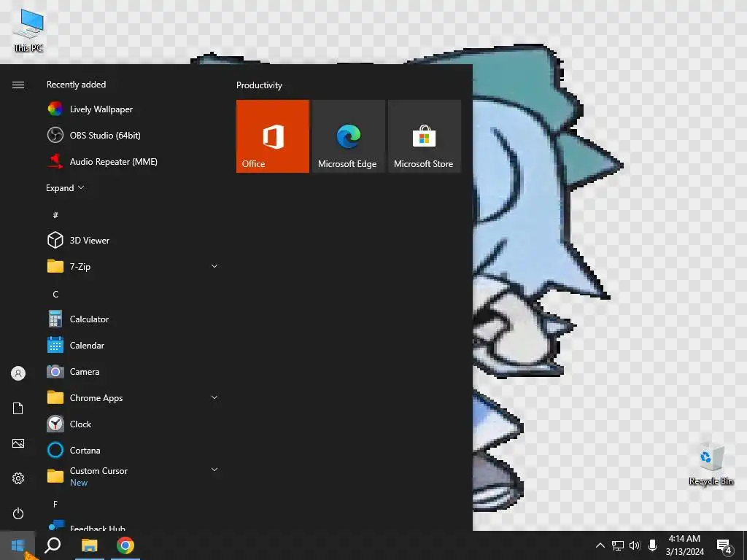747x560 pixels.
Task: Click the F letter group header
Action: click(55, 504)
